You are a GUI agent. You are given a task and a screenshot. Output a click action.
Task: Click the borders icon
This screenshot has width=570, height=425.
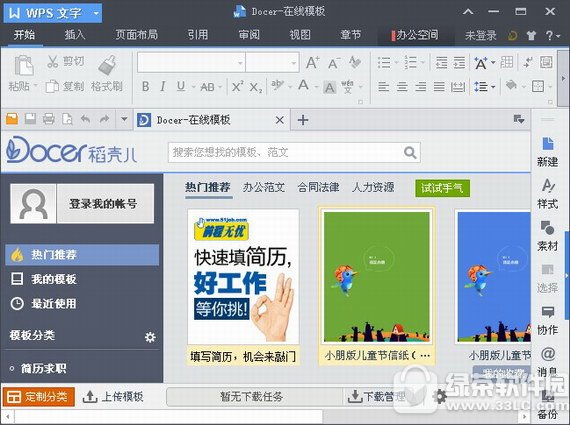pyautogui.click(x=538, y=87)
